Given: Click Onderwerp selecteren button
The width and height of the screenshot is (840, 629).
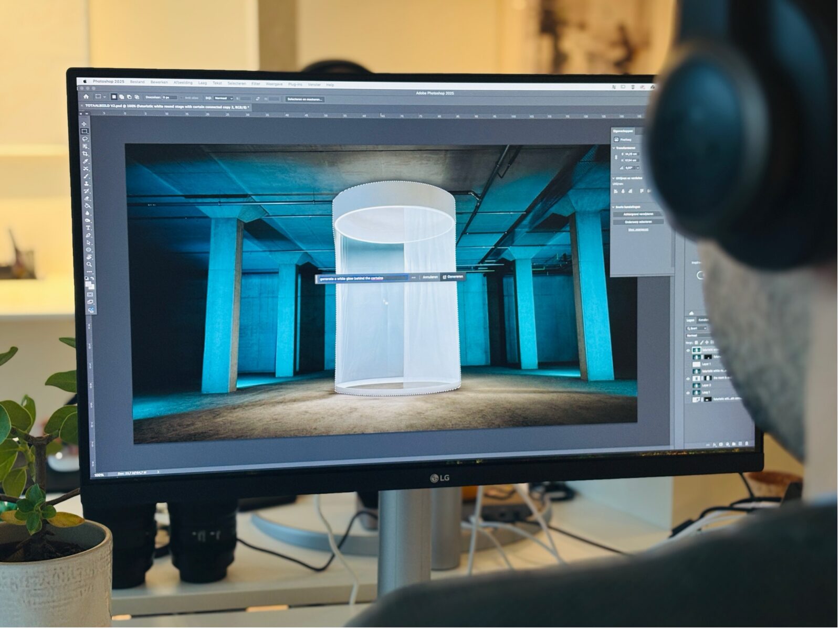Looking at the screenshot, I should pyautogui.click(x=638, y=222).
